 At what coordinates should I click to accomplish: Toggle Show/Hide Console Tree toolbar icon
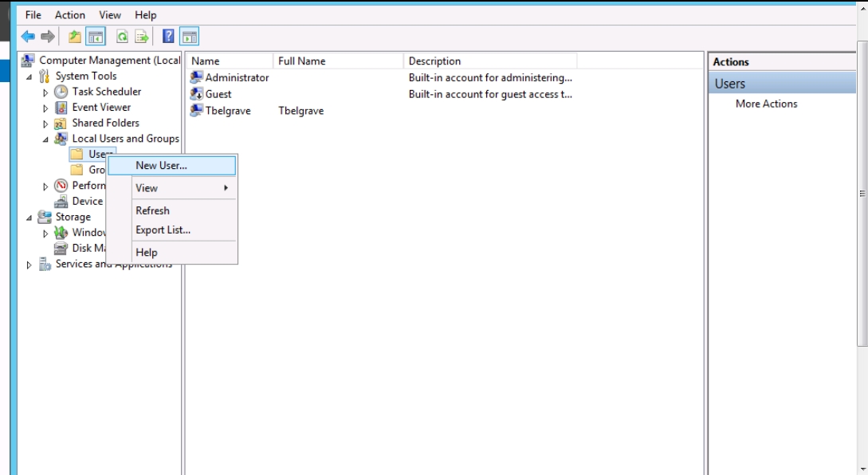pyautogui.click(x=96, y=37)
